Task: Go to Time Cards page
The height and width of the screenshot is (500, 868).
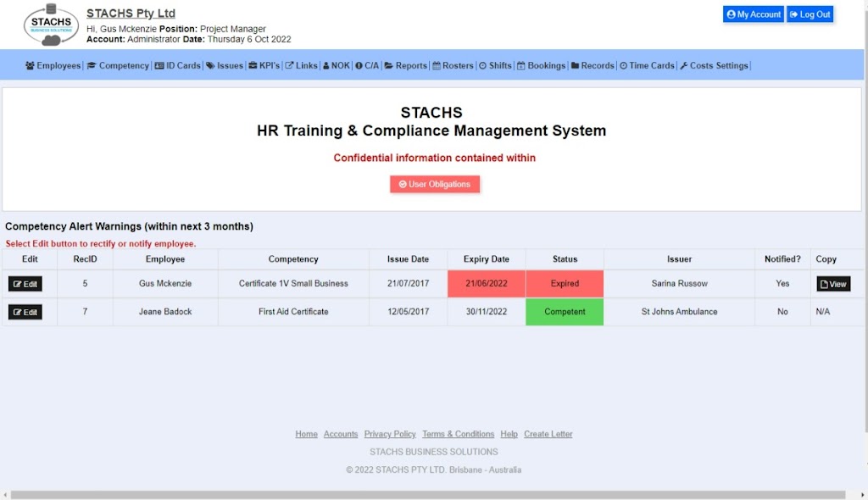Action: 647,65
